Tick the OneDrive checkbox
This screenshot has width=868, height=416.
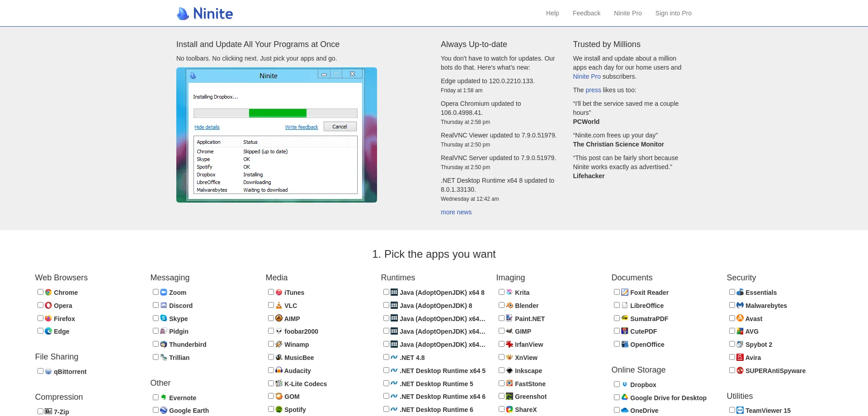pos(617,410)
